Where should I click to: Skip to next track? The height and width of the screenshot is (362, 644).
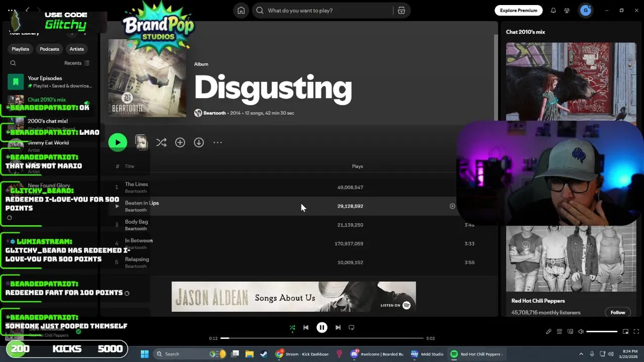338,328
